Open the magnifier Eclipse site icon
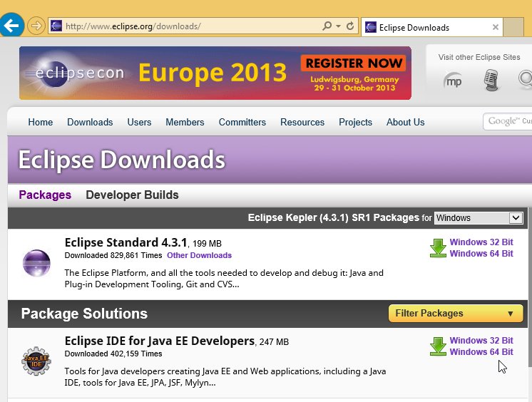 click(525, 80)
